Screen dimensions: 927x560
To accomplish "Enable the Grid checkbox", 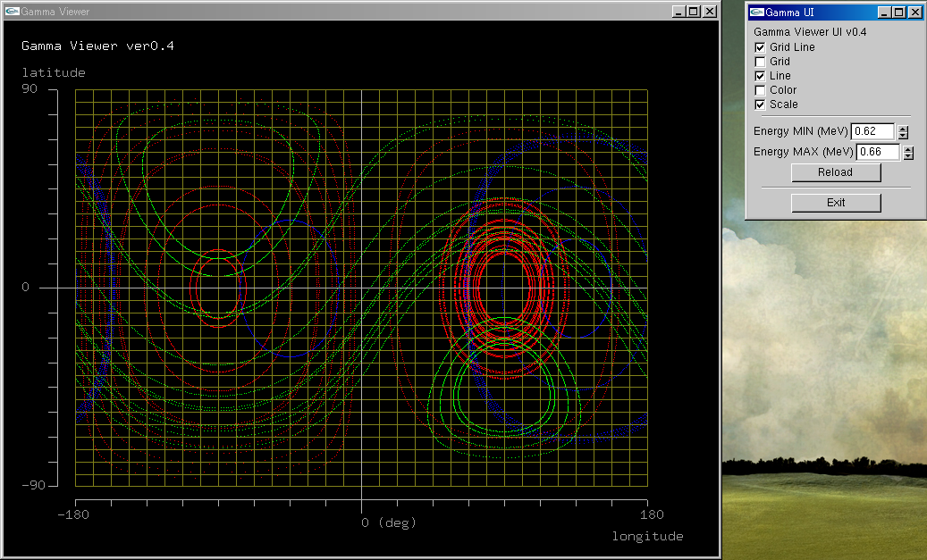I will (x=760, y=62).
